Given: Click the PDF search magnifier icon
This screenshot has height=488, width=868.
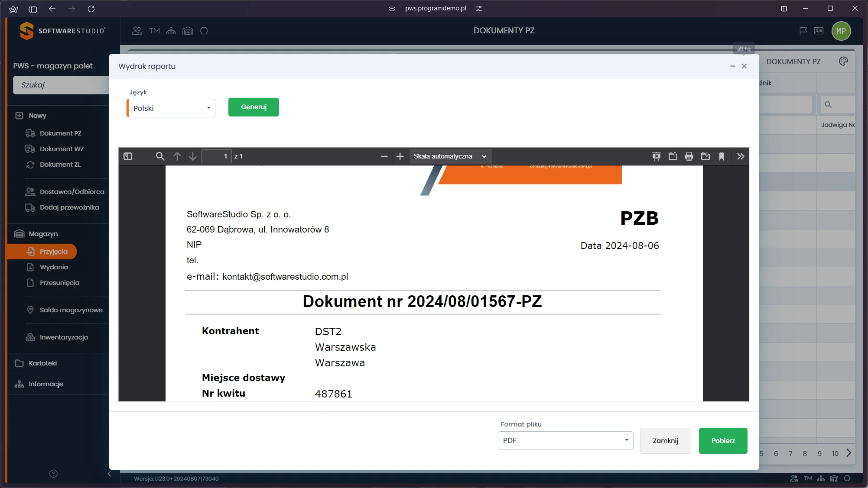Looking at the screenshot, I should click(160, 156).
